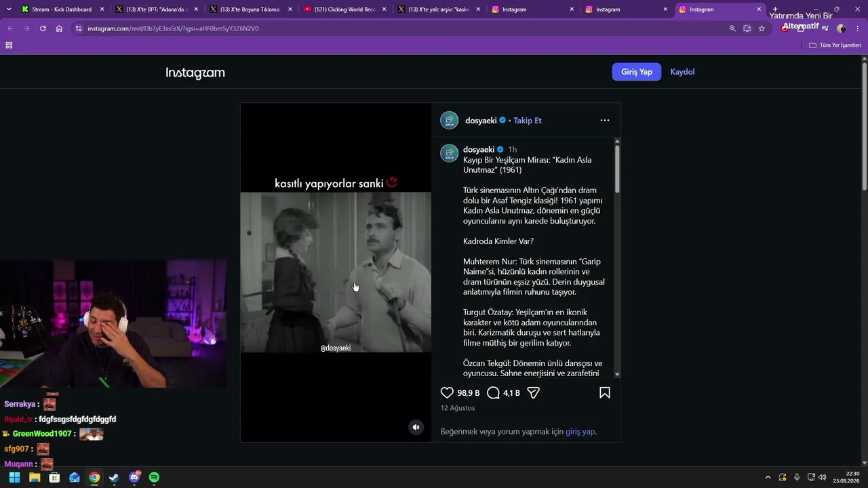The width and height of the screenshot is (868, 488).
Task: Click the 98,9 B likes count
Action: tap(469, 393)
